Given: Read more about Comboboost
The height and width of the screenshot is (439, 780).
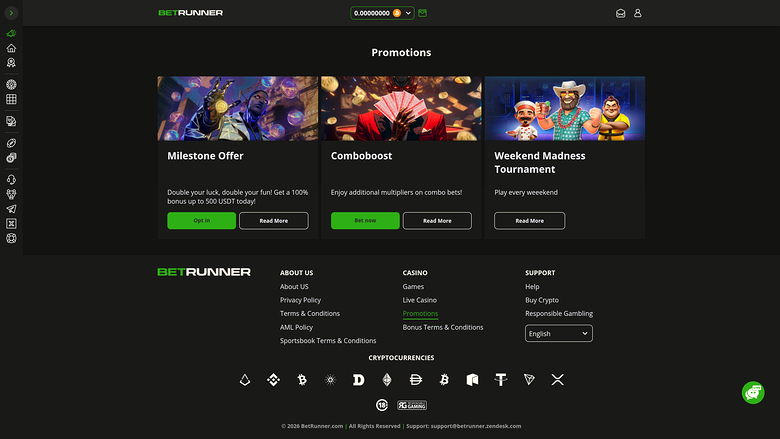Looking at the screenshot, I should click(437, 221).
